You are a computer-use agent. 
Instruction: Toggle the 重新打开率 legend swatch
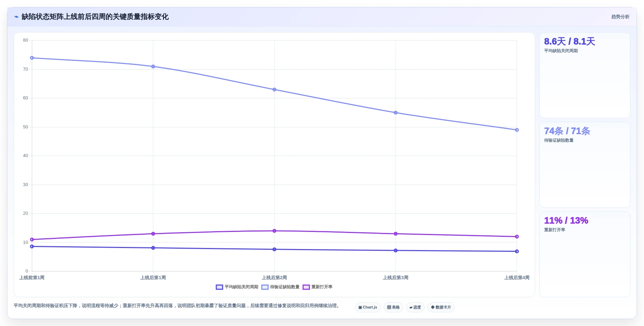point(306,287)
